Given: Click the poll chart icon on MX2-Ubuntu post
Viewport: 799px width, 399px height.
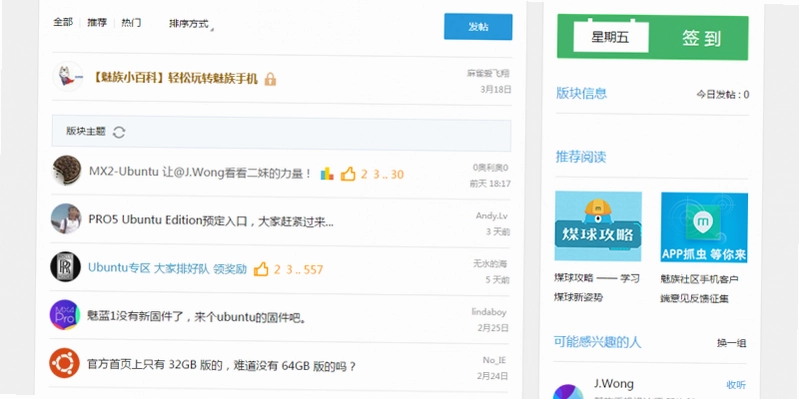Looking at the screenshot, I should 327,174.
